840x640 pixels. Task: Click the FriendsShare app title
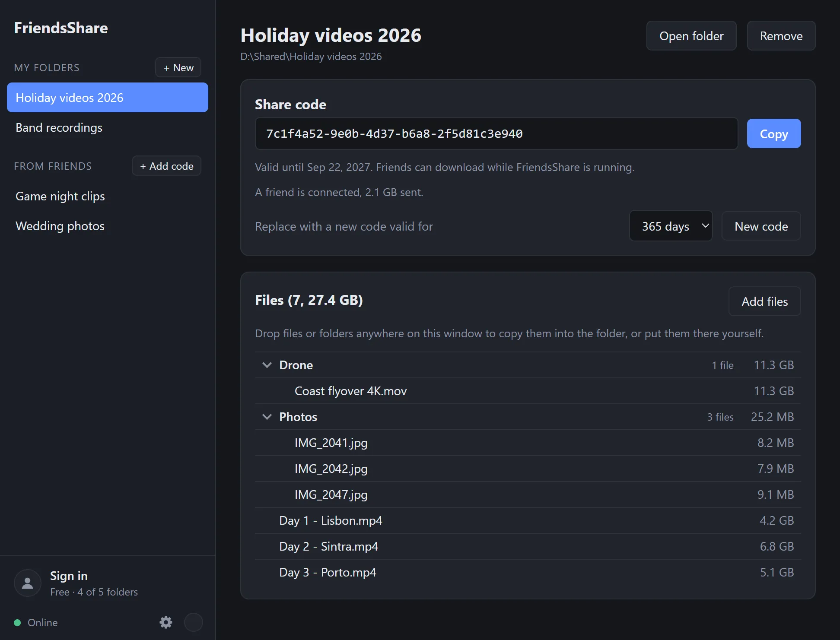(x=61, y=28)
